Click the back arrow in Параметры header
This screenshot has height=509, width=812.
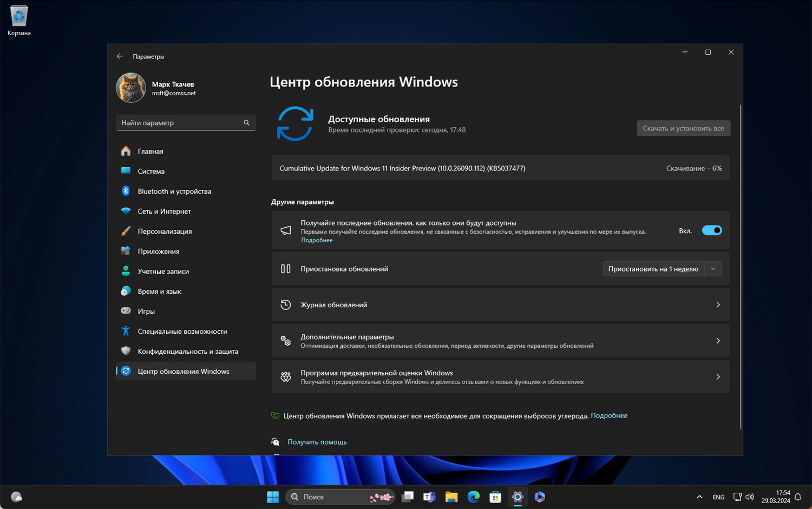click(120, 56)
